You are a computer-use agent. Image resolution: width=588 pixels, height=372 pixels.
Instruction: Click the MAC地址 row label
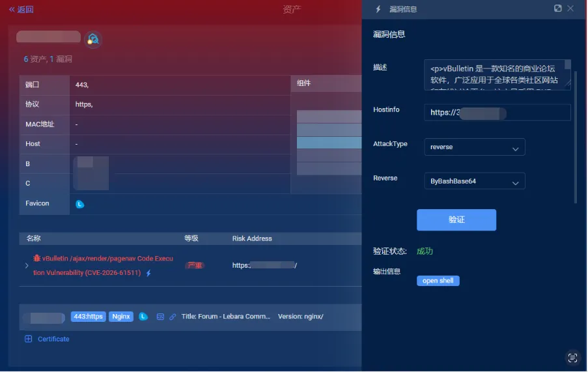(x=40, y=124)
